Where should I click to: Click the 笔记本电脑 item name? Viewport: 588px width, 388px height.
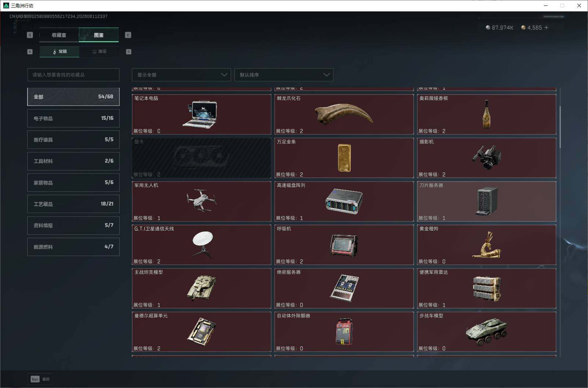(x=146, y=98)
